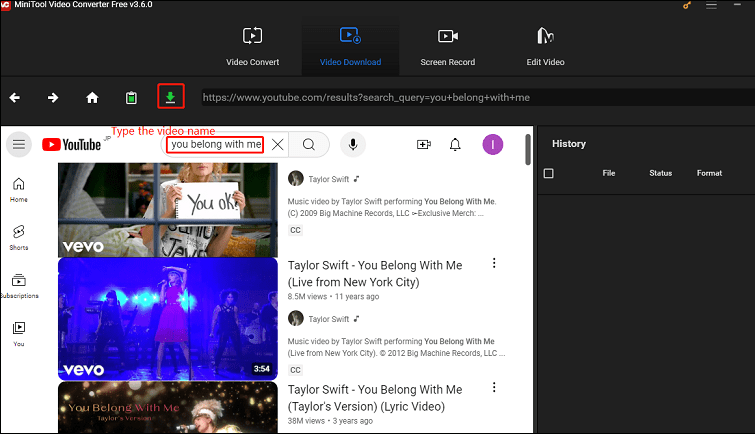Open the purple account avatar
The width and height of the screenshot is (755, 434).
[x=493, y=145]
